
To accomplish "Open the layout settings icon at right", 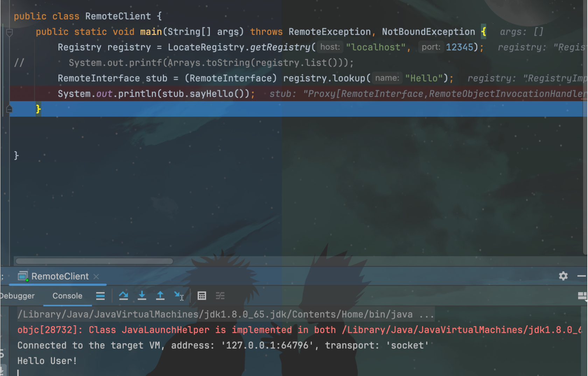I will pyautogui.click(x=582, y=296).
